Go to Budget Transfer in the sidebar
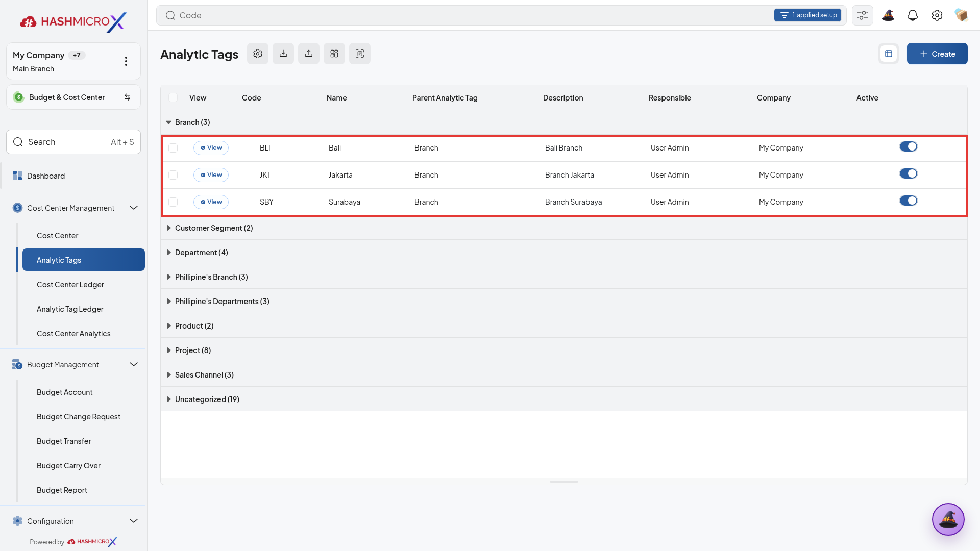The width and height of the screenshot is (980, 551). (x=64, y=441)
